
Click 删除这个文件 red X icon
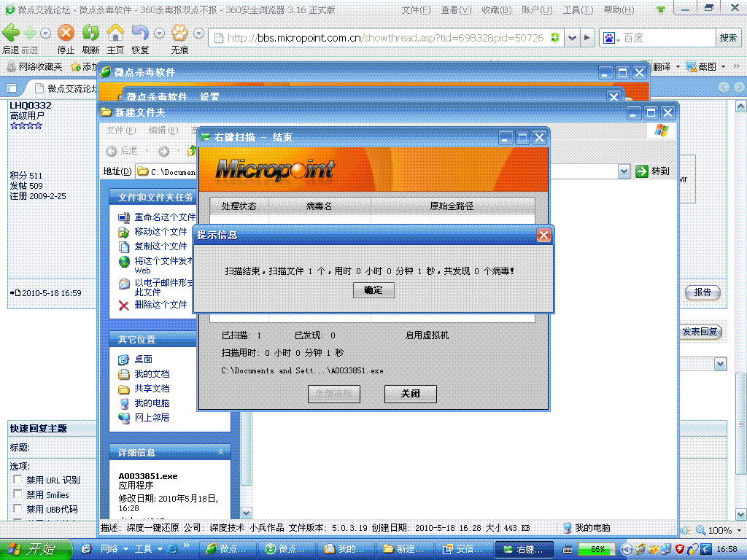(x=124, y=306)
